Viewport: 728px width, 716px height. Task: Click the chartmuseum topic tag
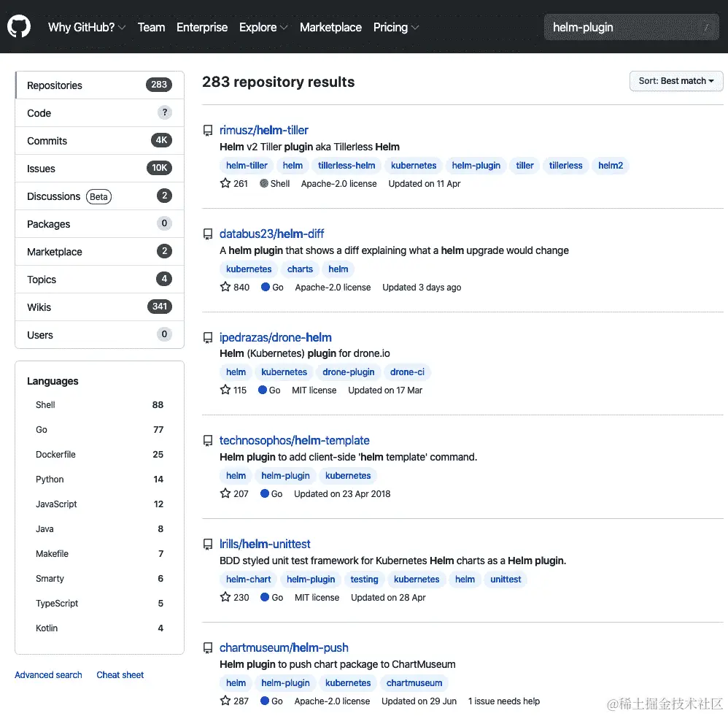(414, 683)
